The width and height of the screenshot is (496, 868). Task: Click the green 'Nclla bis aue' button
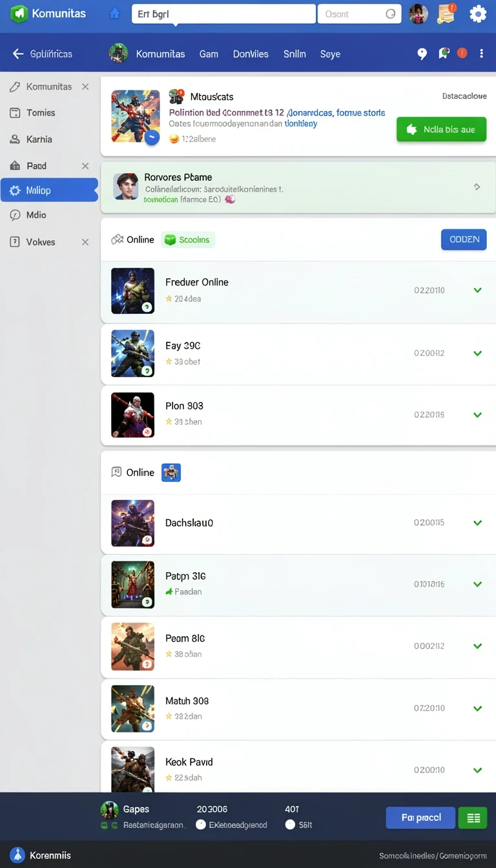point(441,129)
